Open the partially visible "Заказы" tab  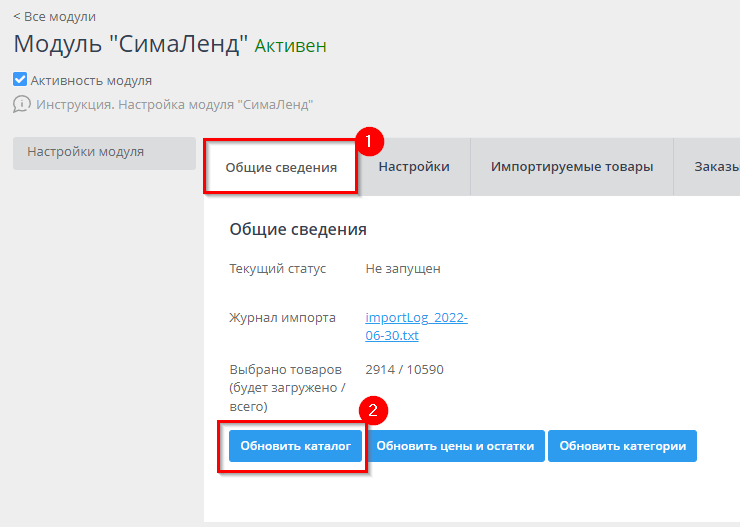pyautogui.click(x=716, y=167)
